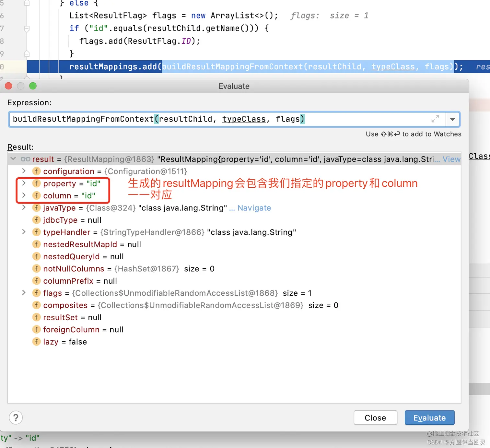Screen dimensions: 490x448
Task: Expand the expression field to multiline
Action: tap(435, 119)
